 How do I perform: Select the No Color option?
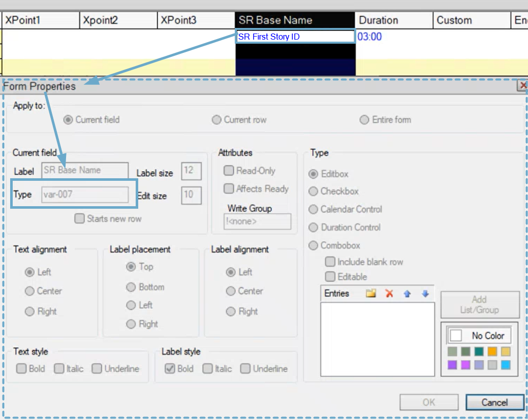tap(479, 336)
